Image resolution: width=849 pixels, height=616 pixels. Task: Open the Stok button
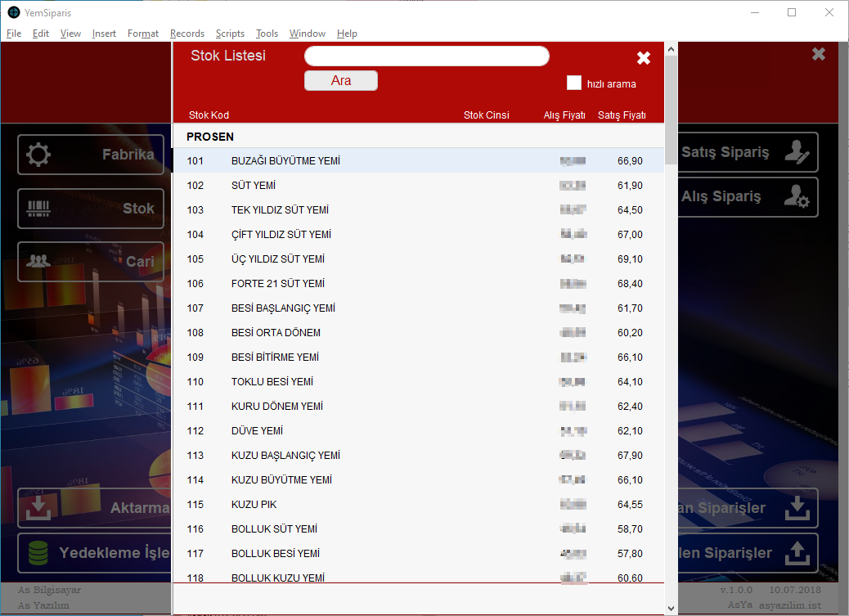tap(91, 209)
